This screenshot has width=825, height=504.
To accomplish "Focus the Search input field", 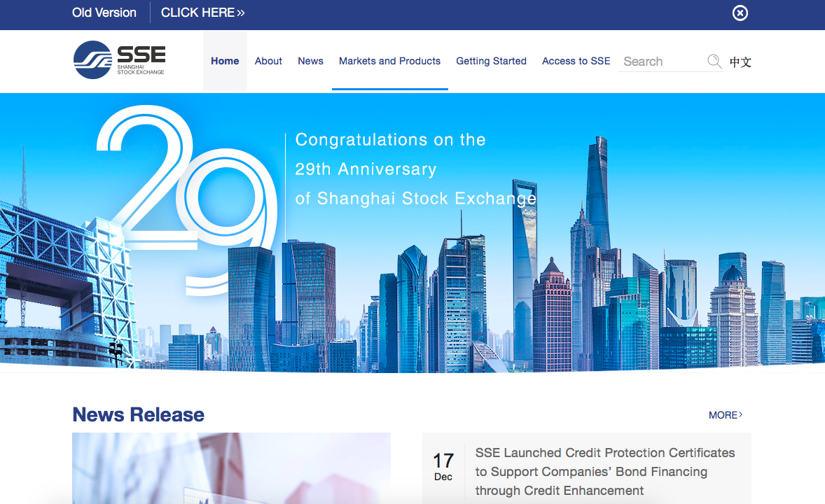I will [x=663, y=62].
